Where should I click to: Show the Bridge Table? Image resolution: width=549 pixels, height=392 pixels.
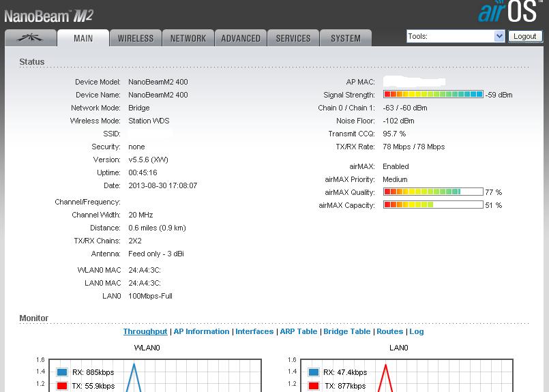[346, 331]
